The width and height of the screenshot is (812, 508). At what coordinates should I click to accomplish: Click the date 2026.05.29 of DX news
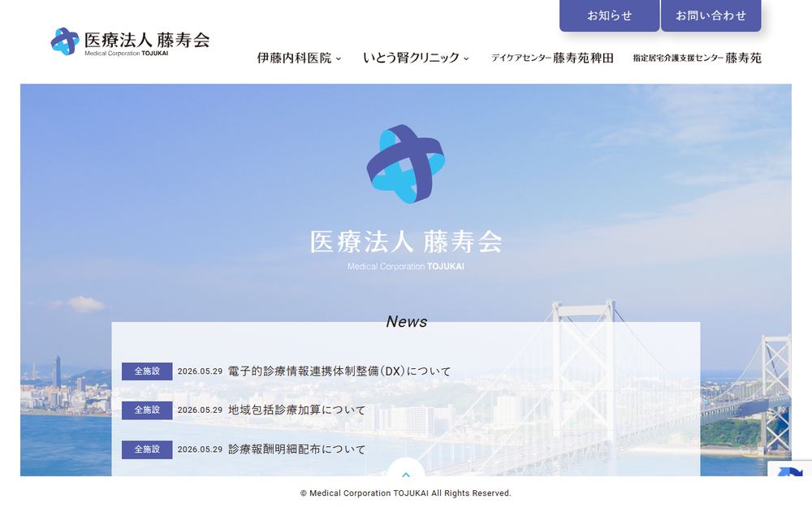pos(200,371)
